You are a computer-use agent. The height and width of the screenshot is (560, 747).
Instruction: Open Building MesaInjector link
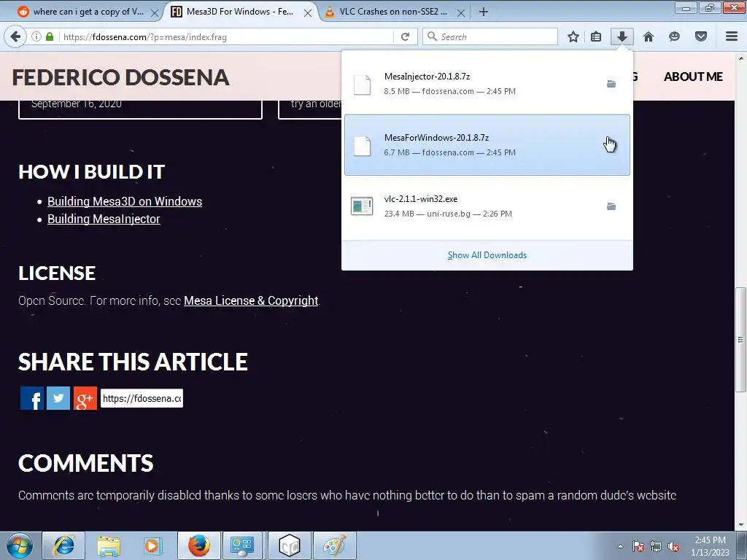pyautogui.click(x=104, y=219)
